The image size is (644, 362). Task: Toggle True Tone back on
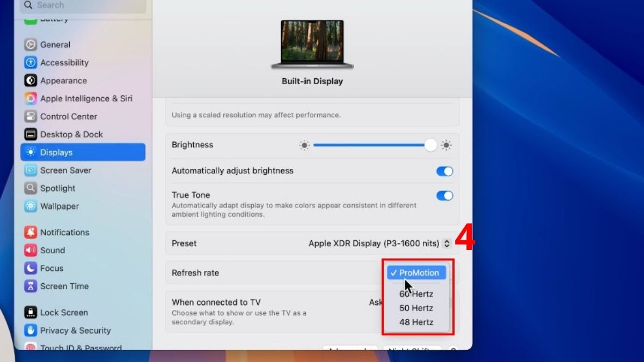point(444,196)
